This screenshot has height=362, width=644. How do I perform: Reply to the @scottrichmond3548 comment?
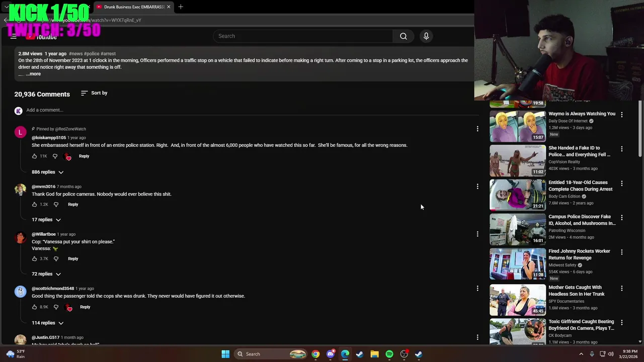coord(85,307)
